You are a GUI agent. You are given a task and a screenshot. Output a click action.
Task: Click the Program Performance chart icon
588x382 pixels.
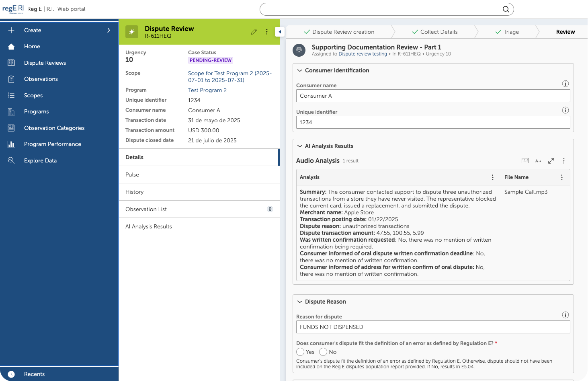coord(11,144)
